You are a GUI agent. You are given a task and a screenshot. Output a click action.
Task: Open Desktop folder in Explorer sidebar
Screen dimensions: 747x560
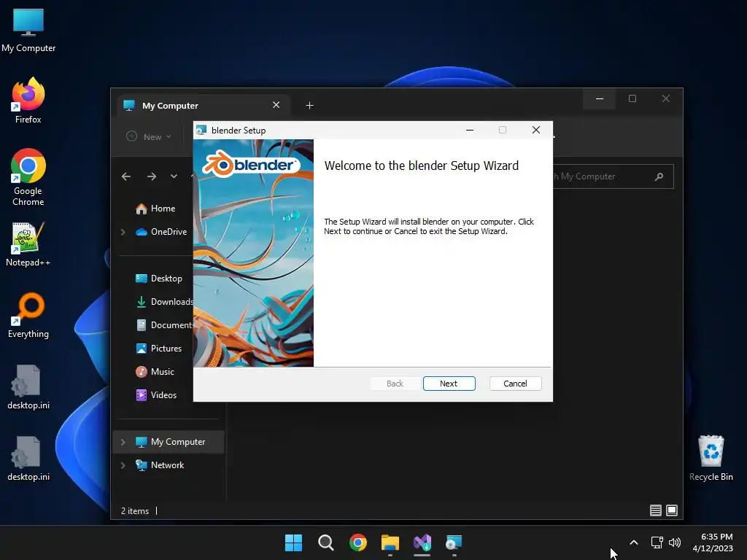point(158,279)
